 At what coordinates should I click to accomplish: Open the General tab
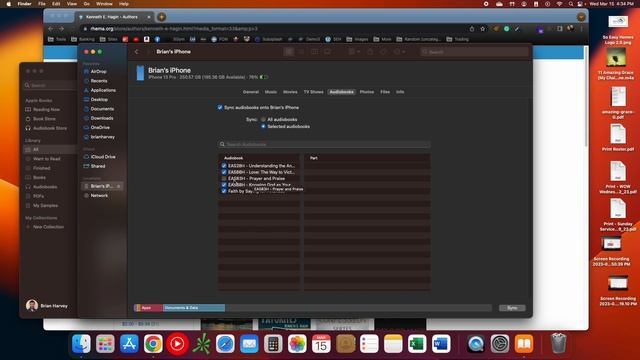(x=251, y=92)
